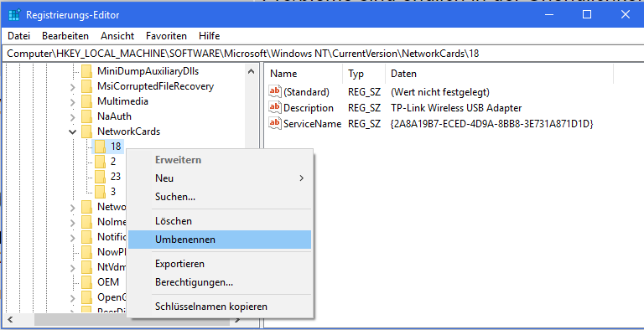Select the Multimedia folder icon
The width and height of the screenshot is (644, 330).
coord(86,101)
